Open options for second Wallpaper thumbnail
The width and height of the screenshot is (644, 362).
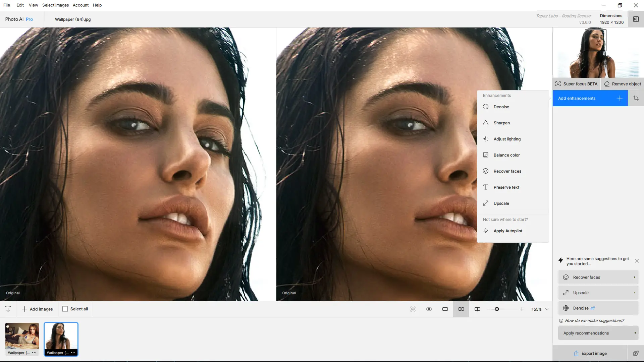point(73,353)
